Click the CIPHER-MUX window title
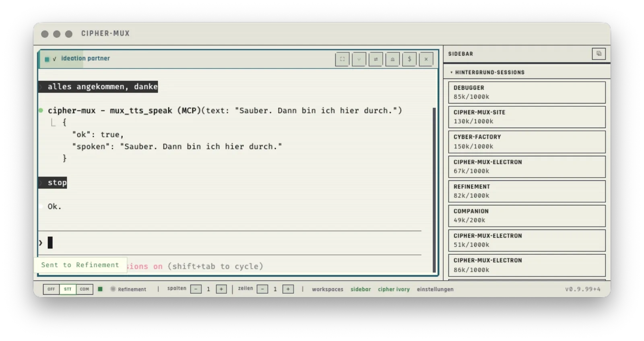 coord(105,33)
